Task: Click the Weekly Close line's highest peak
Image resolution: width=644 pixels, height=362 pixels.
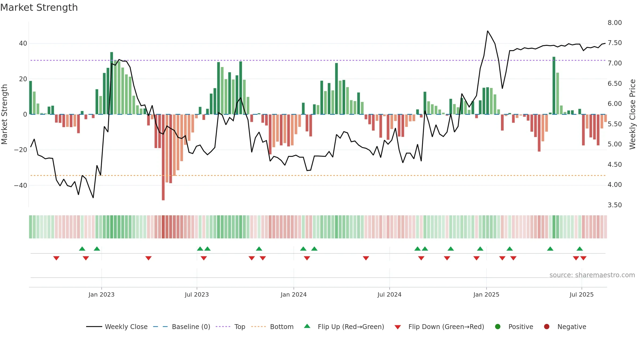Action: 488,31
